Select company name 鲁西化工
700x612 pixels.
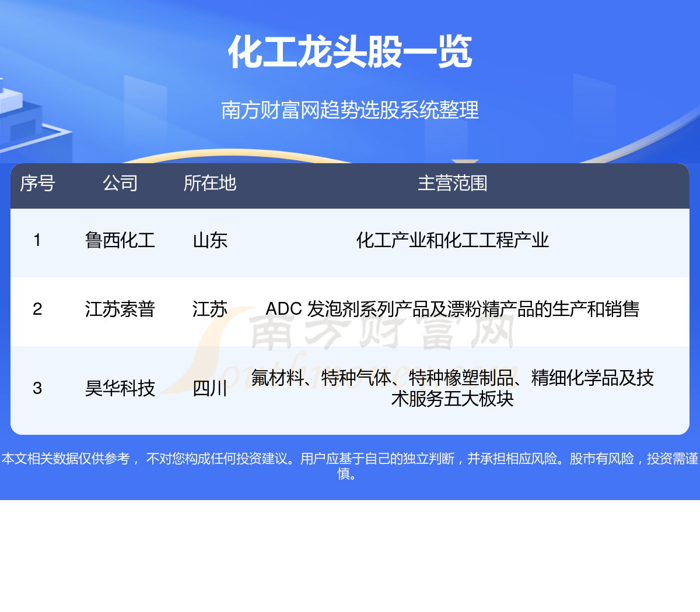(120, 240)
